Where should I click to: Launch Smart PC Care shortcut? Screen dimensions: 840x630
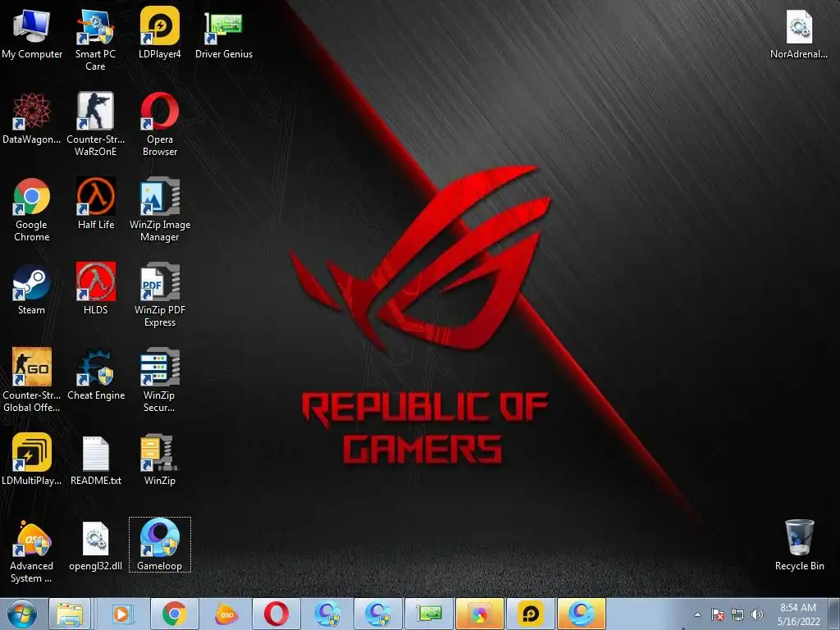point(95,39)
